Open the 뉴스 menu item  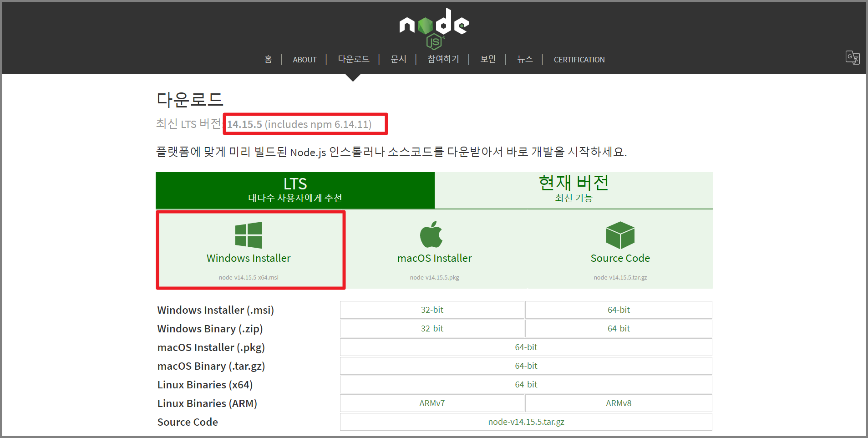pyautogui.click(x=525, y=59)
